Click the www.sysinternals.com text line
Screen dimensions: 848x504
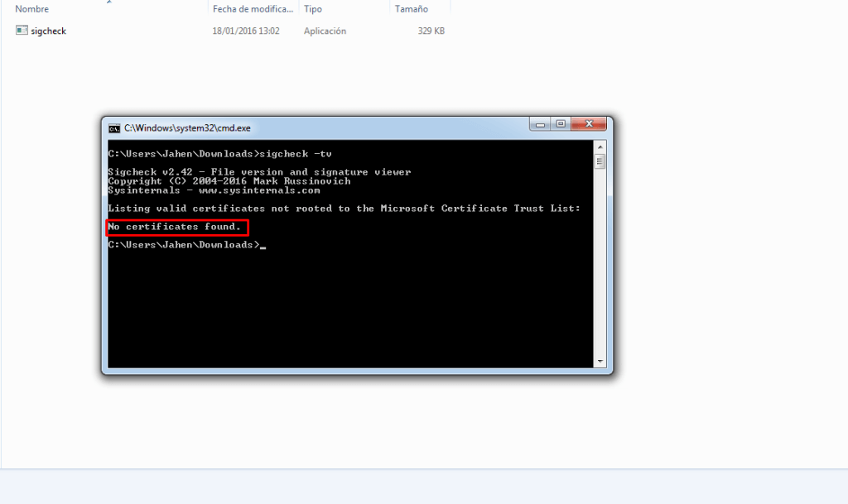click(214, 190)
